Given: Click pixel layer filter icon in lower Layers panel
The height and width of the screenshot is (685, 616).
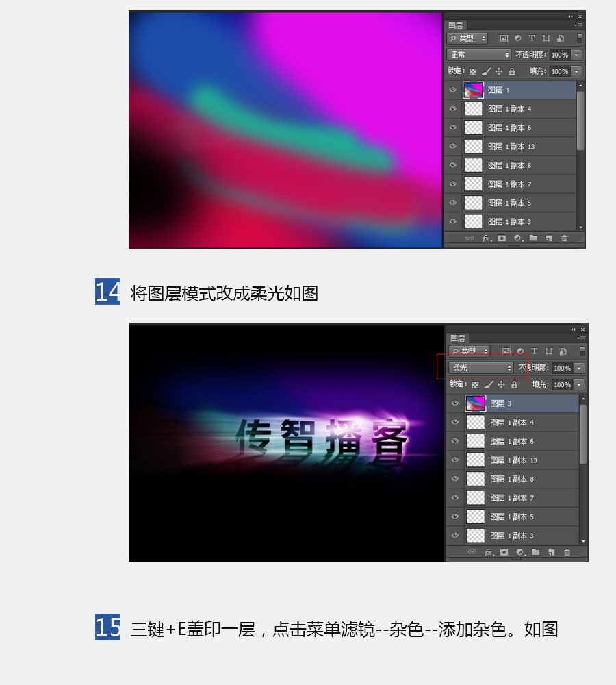Looking at the screenshot, I should pyautogui.click(x=506, y=351).
